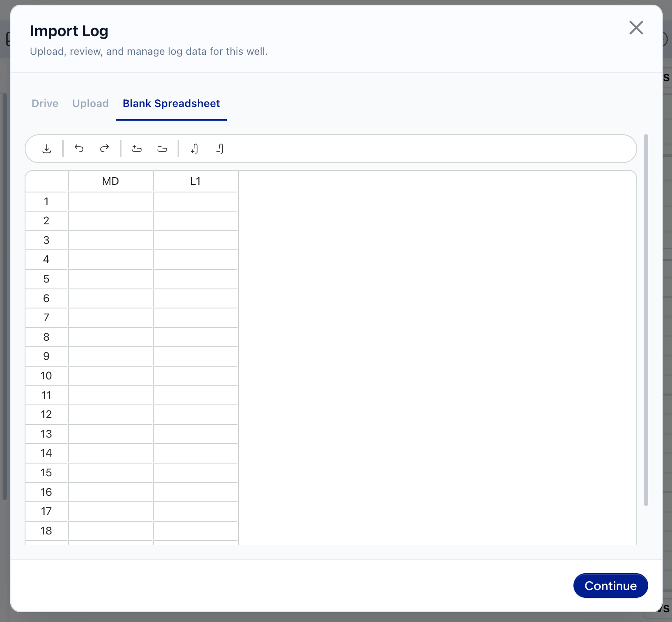Switch to the Drive tab
Viewport: 672px width, 622px height.
click(45, 103)
